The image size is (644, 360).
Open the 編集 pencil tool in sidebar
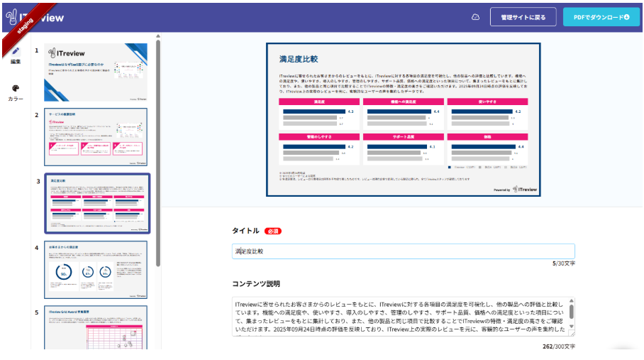click(16, 55)
